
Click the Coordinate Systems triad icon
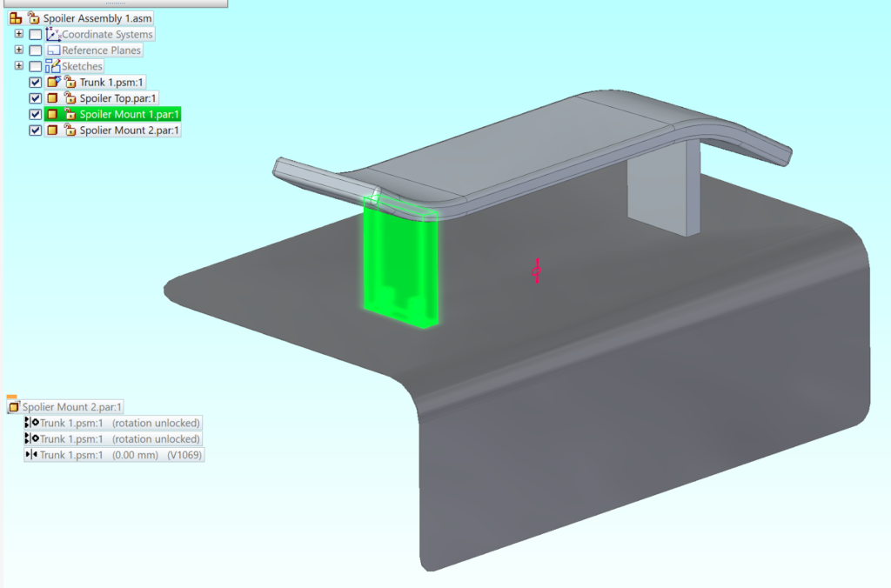point(53,34)
